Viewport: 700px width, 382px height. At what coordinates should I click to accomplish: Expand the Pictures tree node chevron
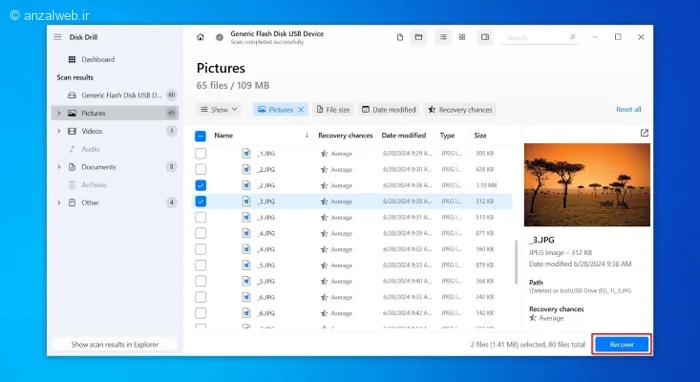point(58,113)
